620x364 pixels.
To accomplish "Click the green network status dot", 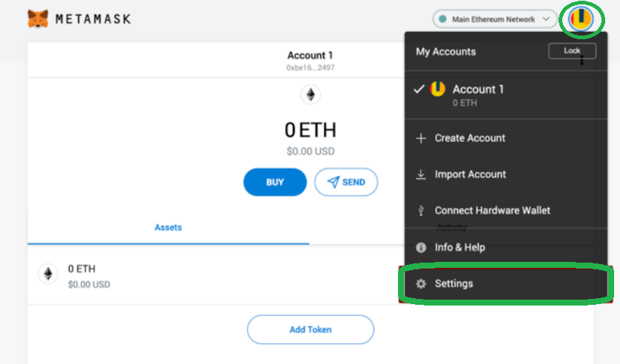I will (443, 19).
